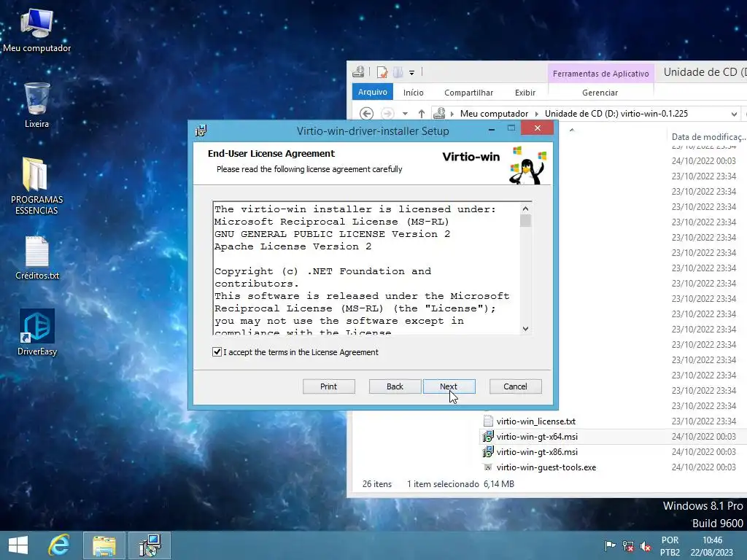Image resolution: width=747 pixels, height=560 pixels.
Task: Click the virtio-win-gt-x86.msi file icon
Action: [x=488, y=451]
